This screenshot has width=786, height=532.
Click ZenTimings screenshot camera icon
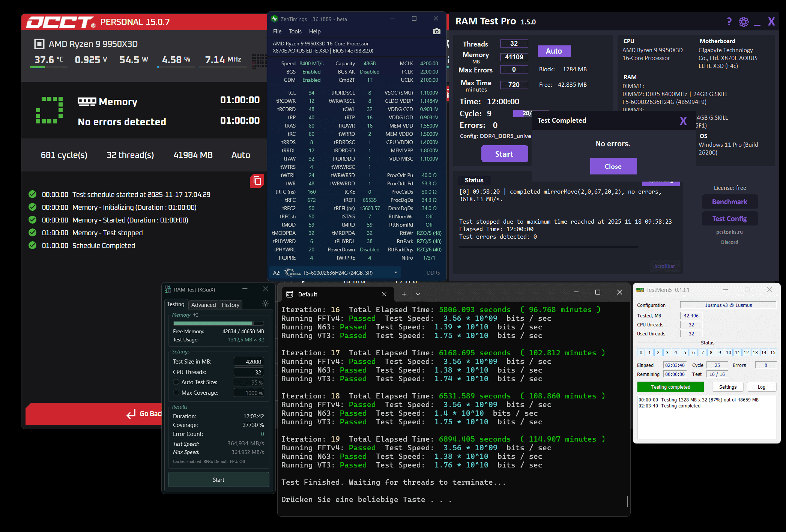tap(436, 32)
